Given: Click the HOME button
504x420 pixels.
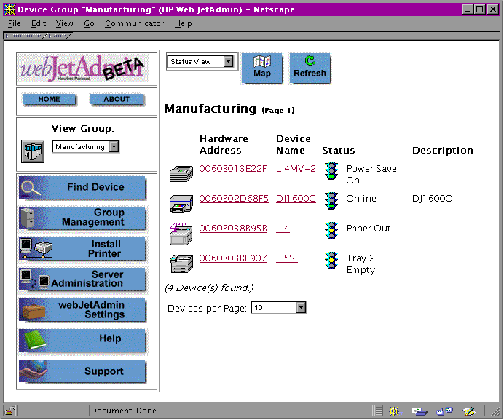Looking at the screenshot, I should pyautogui.click(x=49, y=99).
